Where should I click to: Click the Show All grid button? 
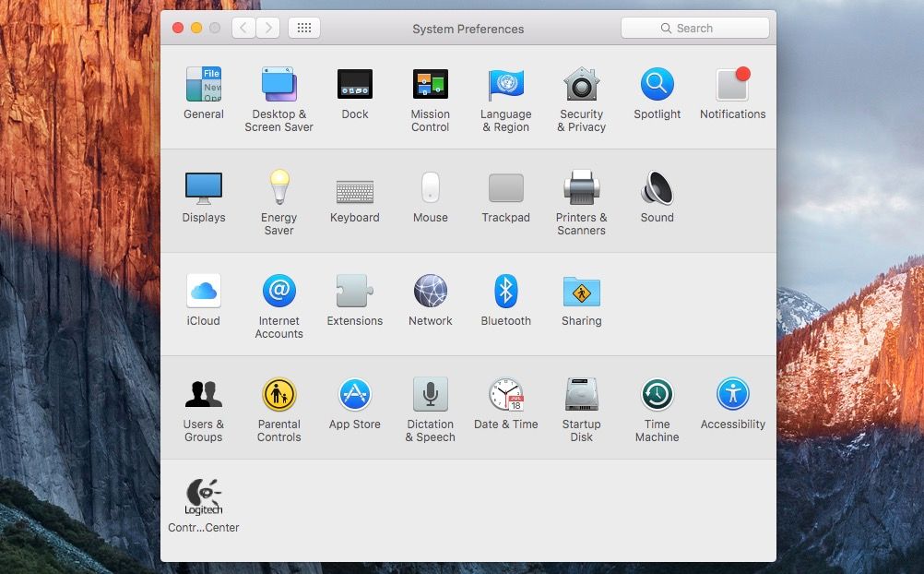coord(304,28)
